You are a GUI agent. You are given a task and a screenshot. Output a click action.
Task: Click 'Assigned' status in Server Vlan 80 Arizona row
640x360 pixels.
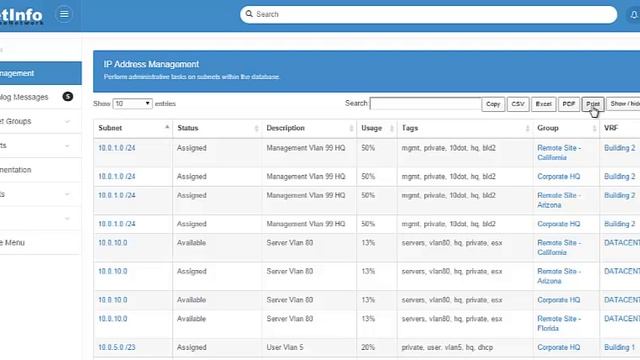(x=191, y=271)
